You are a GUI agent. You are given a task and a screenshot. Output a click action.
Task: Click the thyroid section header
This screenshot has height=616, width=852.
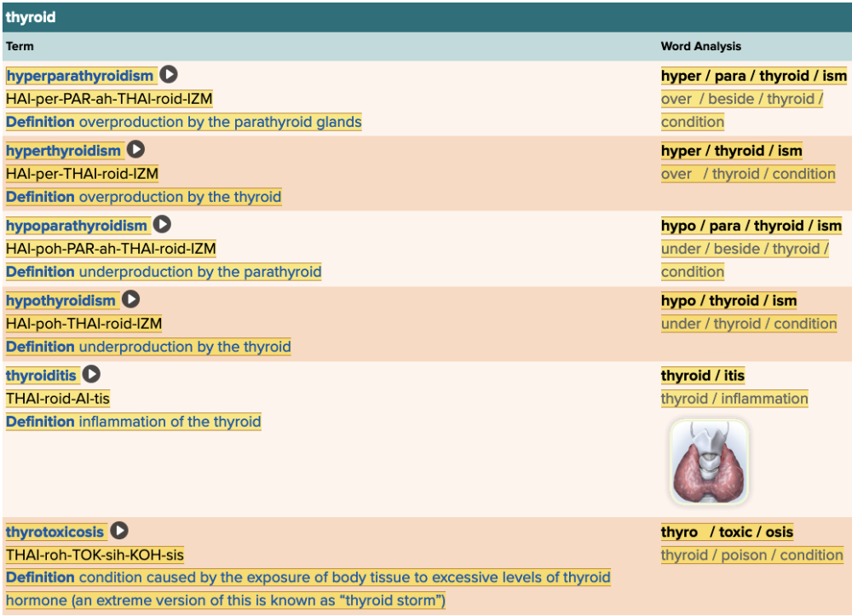click(x=31, y=16)
